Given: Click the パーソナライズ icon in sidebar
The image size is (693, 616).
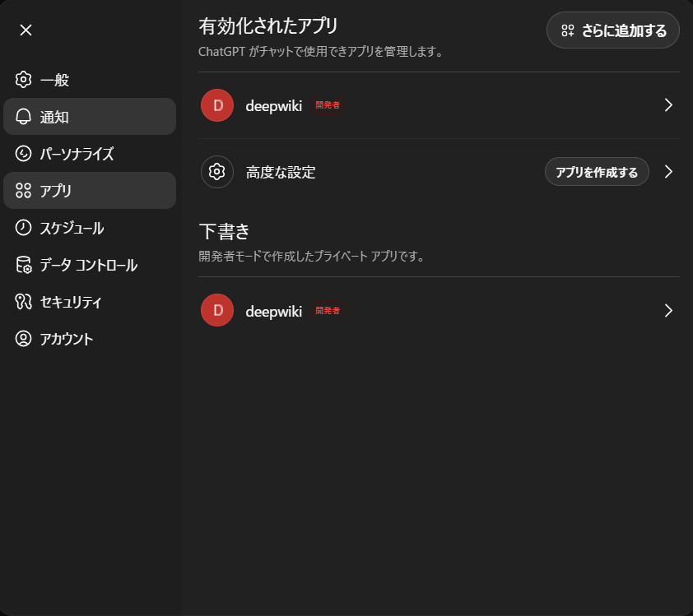Looking at the screenshot, I should click(23, 154).
